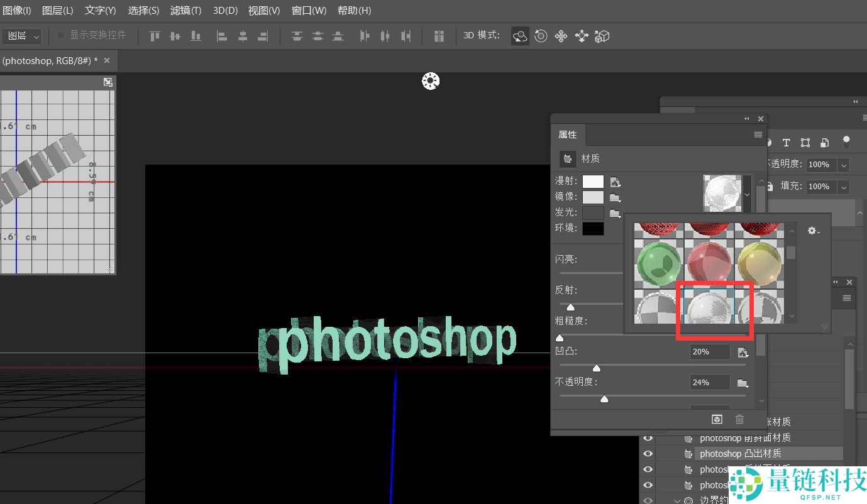Open the 图层 auto-select dropdown
This screenshot has height=504, width=867.
click(x=22, y=36)
